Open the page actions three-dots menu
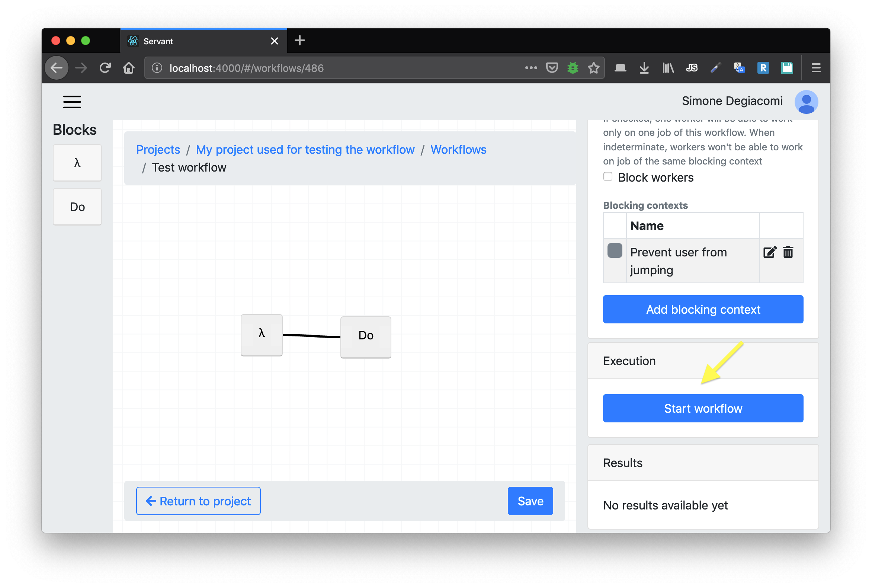872x588 pixels. [530, 68]
